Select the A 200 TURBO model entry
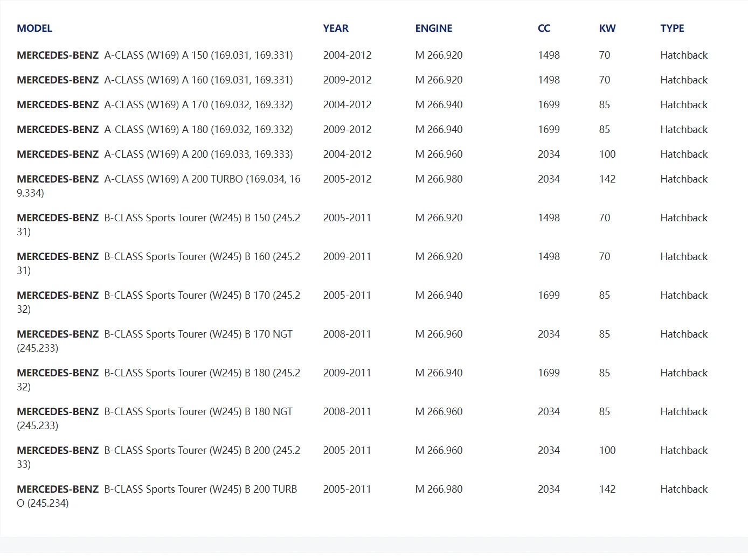The image size is (748, 560). [158, 186]
